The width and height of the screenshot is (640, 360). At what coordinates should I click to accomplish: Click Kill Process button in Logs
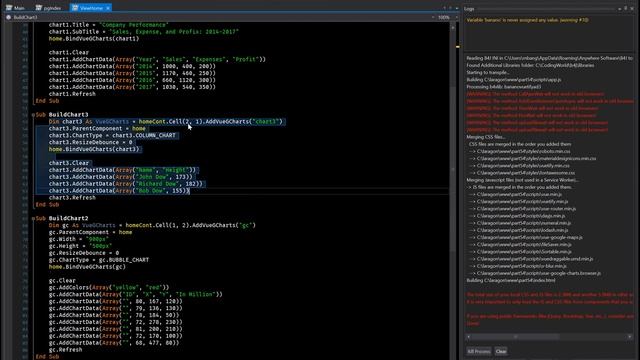coord(479,351)
